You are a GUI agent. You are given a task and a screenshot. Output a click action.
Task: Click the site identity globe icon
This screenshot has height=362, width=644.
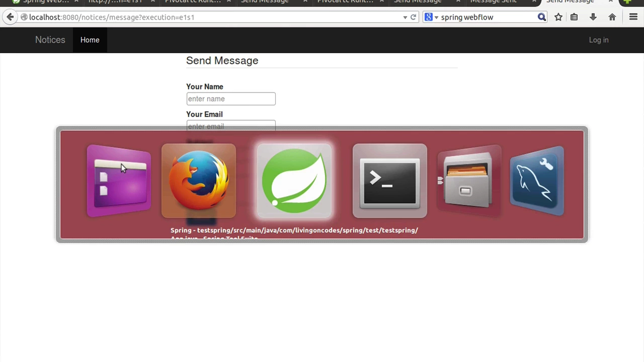coord(24,17)
